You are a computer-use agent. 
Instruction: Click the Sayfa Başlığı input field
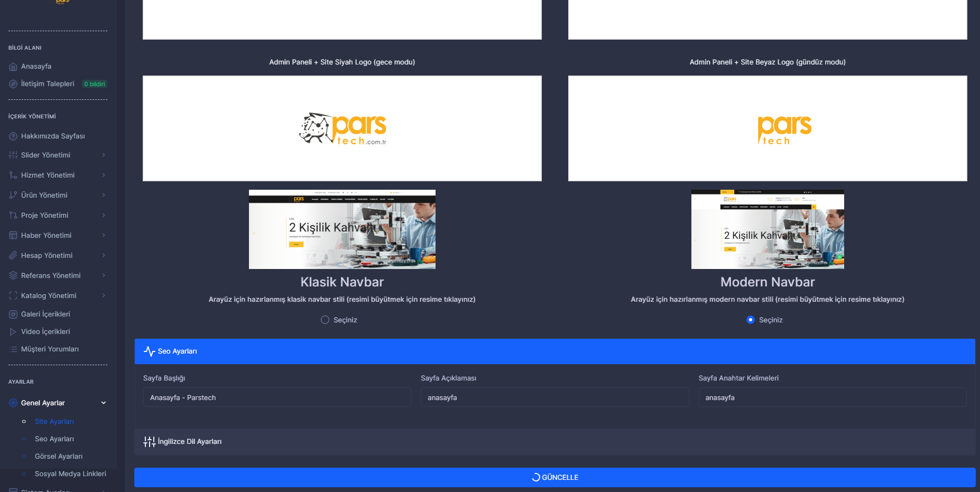[x=277, y=397]
